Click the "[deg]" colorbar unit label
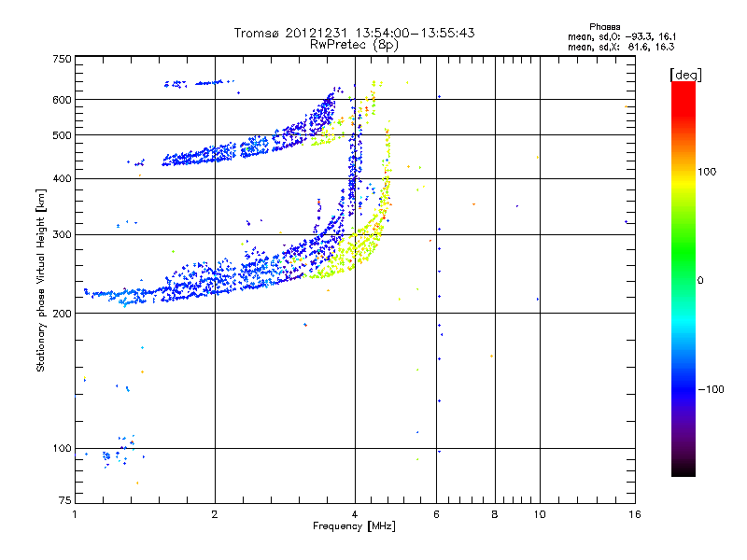Screen dimensions: 747x560 pyautogui.click(x=685, y=75)
